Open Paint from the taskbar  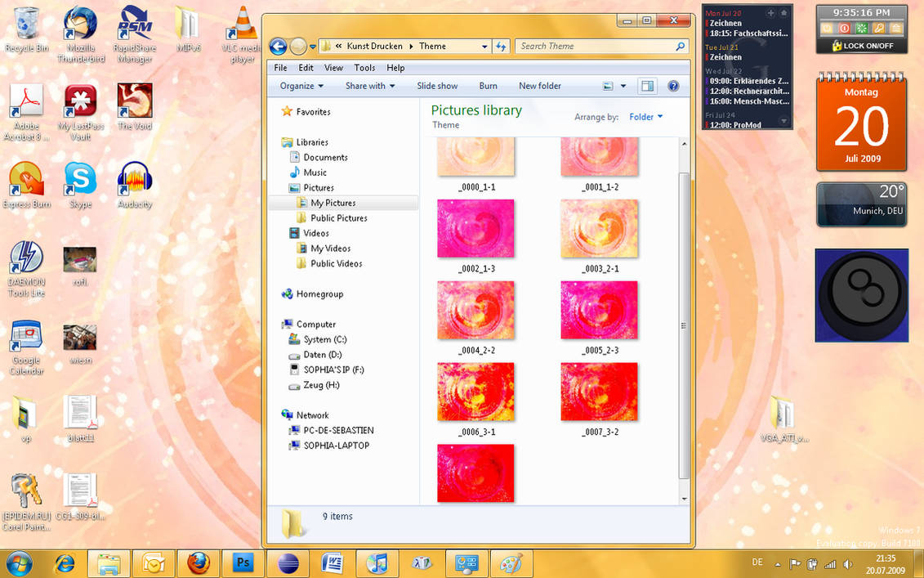(512, 563)
